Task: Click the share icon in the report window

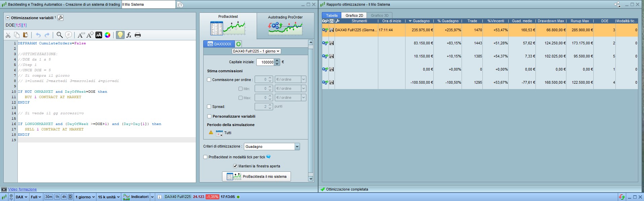Action: pyautogui.click(x=617, y=4)
